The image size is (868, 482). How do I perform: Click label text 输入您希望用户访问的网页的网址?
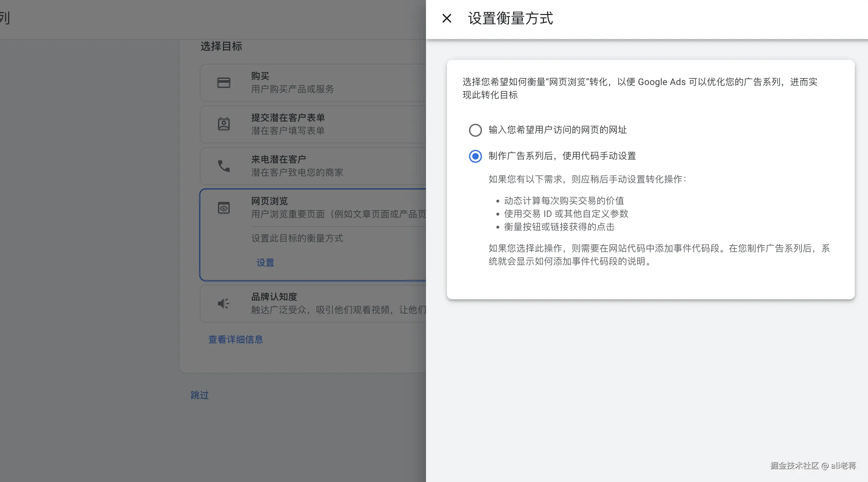(557, 130)
